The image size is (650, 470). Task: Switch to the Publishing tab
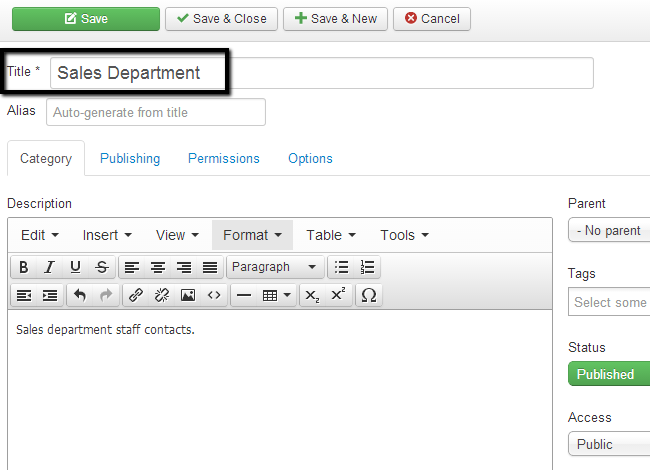[x=130, y=158]
